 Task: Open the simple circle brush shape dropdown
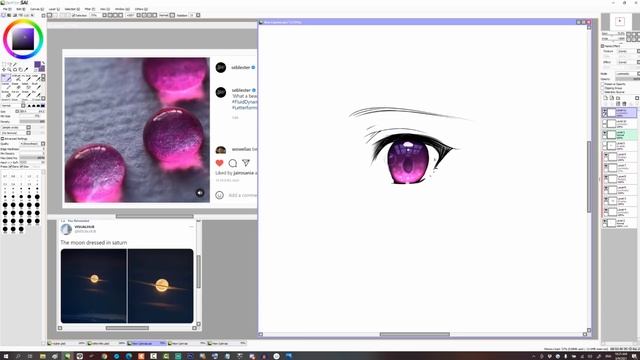(16, 127)
